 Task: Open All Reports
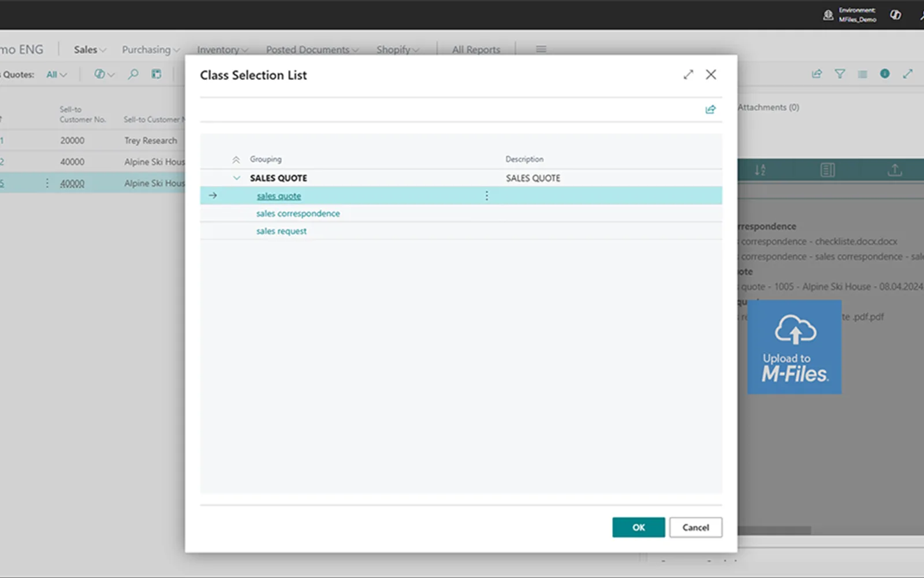[476, 50]
